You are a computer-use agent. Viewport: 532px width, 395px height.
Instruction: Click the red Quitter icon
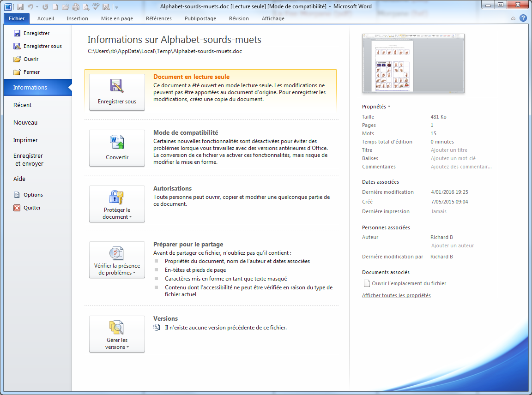[17, 208]
